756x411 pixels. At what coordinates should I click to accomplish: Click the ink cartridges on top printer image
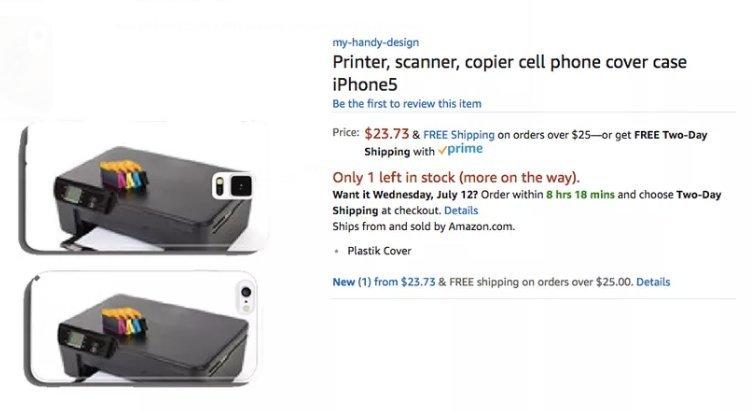click(x=123, y=176)
